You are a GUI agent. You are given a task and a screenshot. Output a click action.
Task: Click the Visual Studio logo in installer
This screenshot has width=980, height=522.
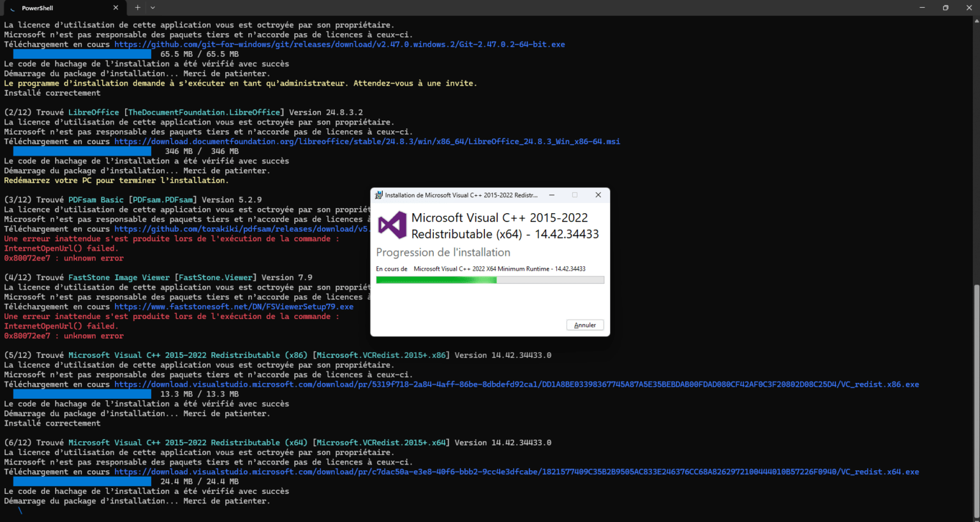(392, 226)
